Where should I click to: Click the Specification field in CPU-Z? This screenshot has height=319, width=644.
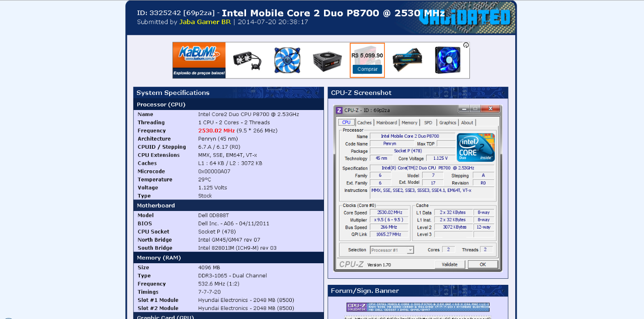(x=432, y=168)
